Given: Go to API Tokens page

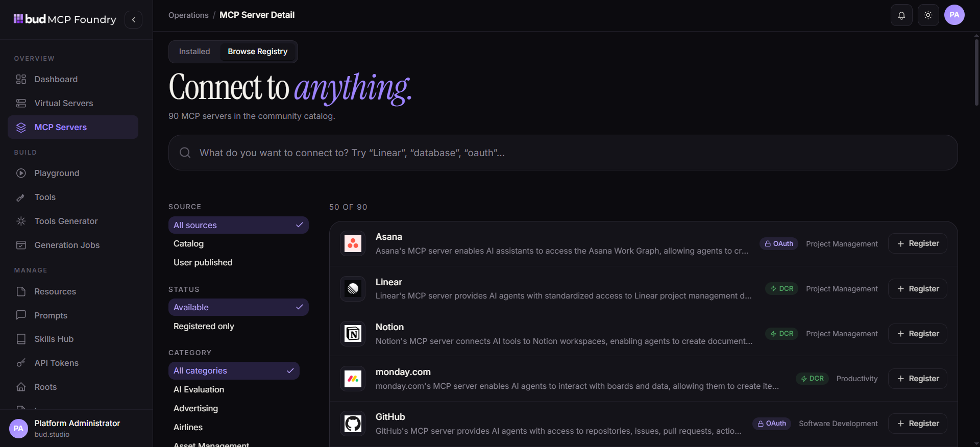Looking at the screenshot, I should tap(73, 363).
